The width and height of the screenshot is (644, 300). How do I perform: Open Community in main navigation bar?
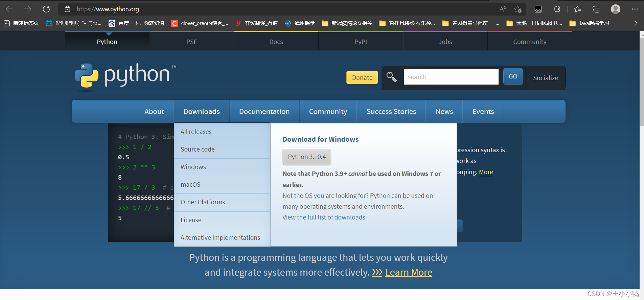tap(328, 111)
